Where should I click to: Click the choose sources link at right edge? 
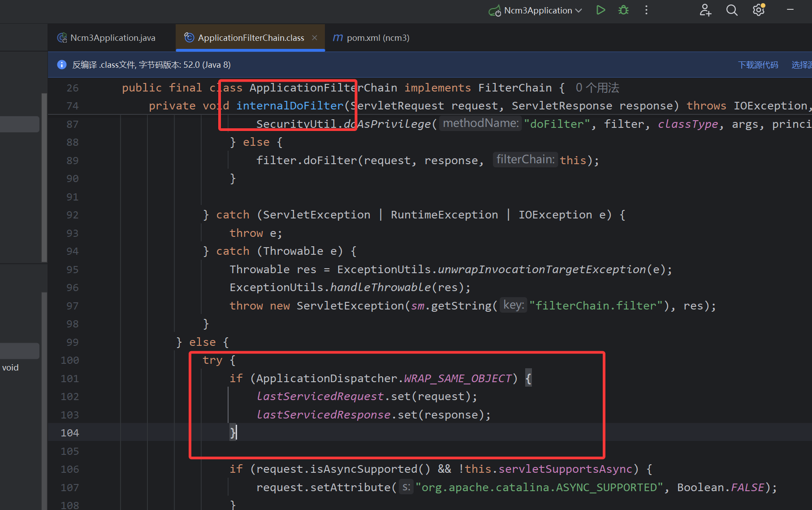(x=801, y=65)
